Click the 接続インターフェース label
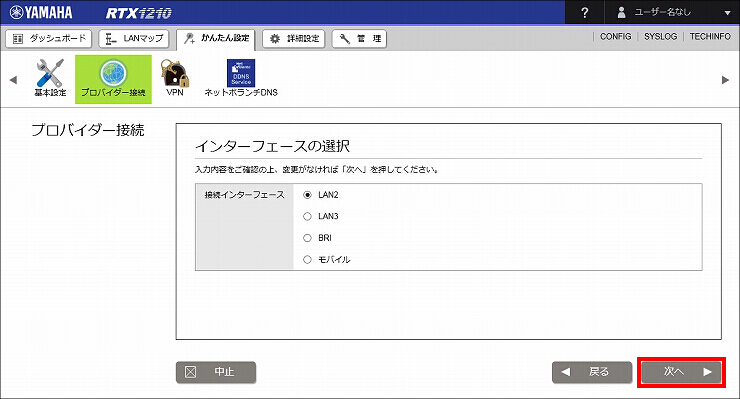Screen dimensions: 740x399 (x=244, y=195)
